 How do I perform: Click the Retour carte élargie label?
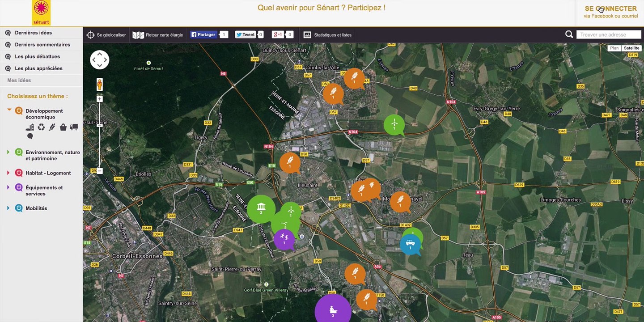(165, 35)
